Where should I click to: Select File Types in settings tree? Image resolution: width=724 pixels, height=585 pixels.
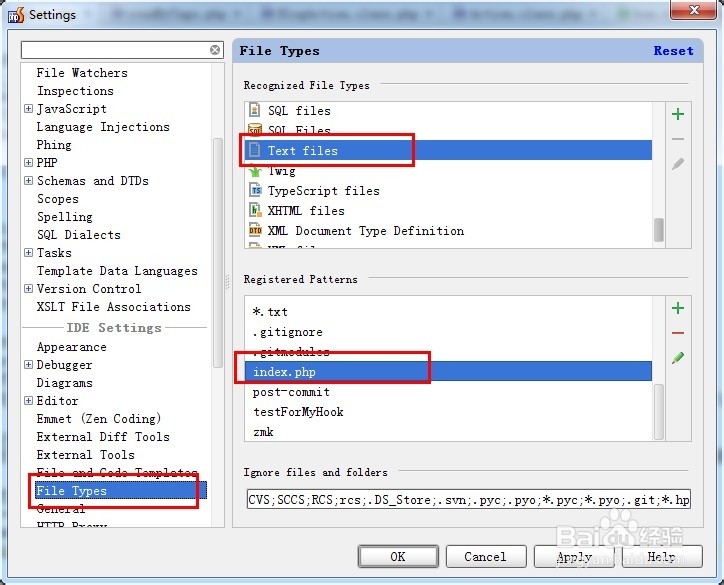(x=121, y=491)
